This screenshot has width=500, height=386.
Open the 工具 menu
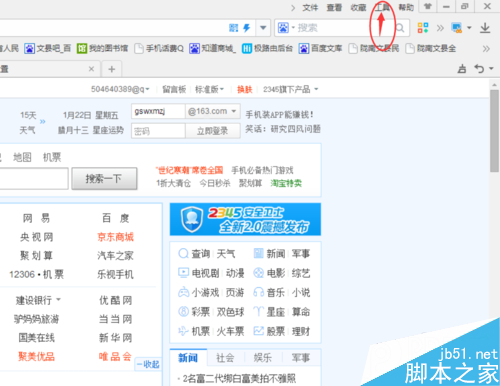pyautogui.click(x=382, y=7)
